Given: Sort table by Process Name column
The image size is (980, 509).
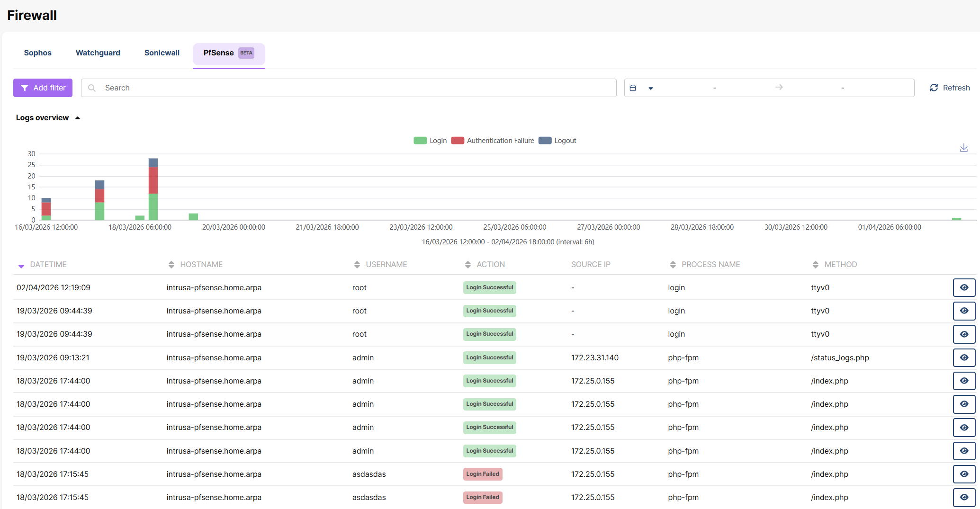Looking at the screenshot, I should pos(673,265).
